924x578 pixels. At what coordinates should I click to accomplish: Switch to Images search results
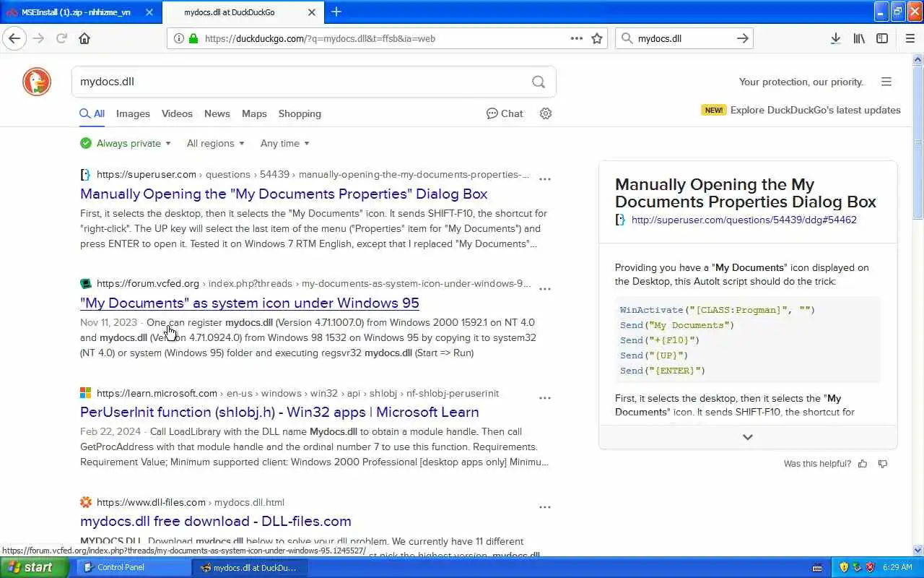133,113
